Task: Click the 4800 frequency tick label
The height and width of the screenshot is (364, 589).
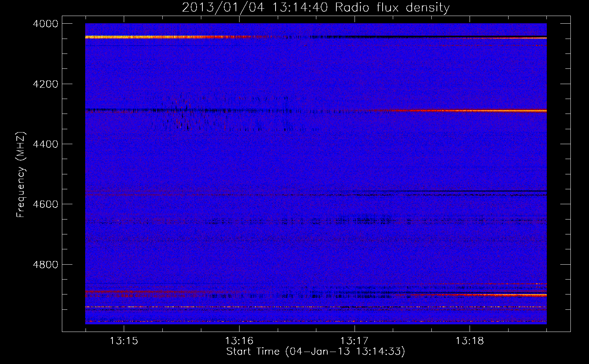Action: pyautogui.click(x=46, y=265)
